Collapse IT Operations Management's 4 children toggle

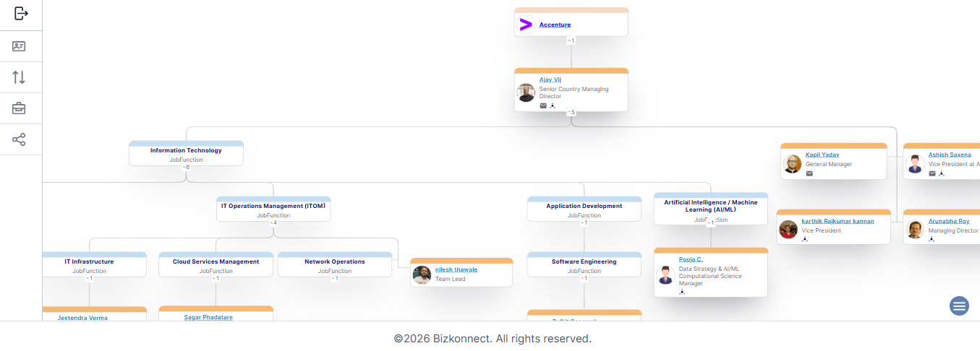(273, 222)
